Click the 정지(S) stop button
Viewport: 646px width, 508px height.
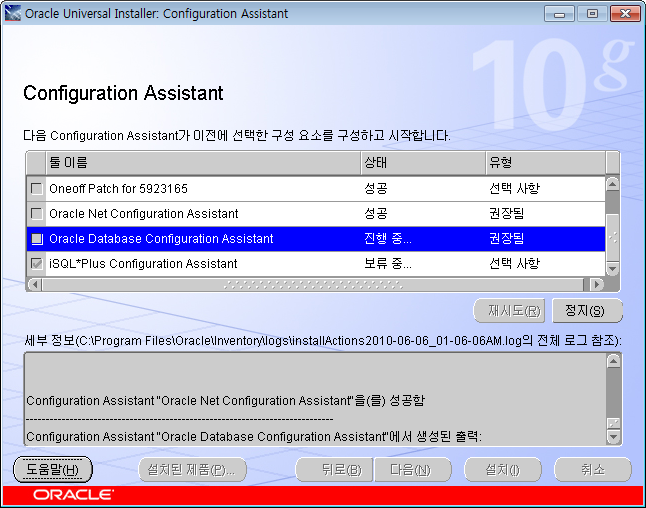[587, 311]
